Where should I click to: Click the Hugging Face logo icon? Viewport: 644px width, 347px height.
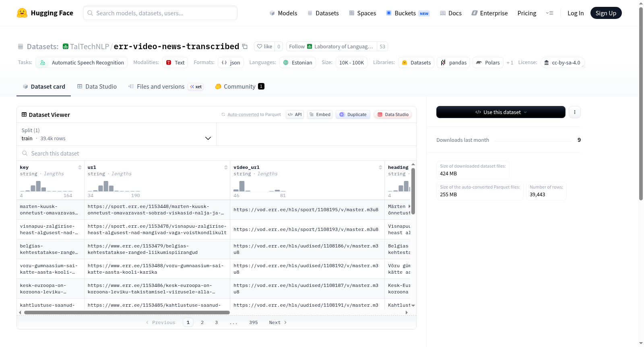(x=22, y=13)
